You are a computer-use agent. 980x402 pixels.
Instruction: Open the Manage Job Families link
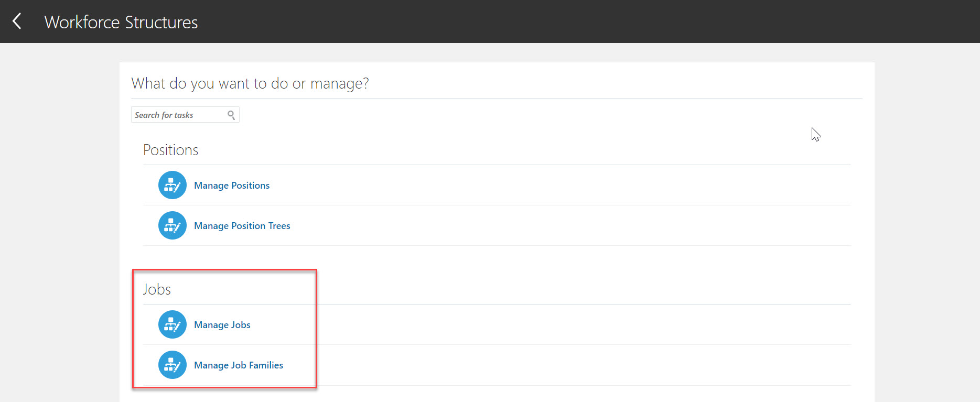[239, 365]
